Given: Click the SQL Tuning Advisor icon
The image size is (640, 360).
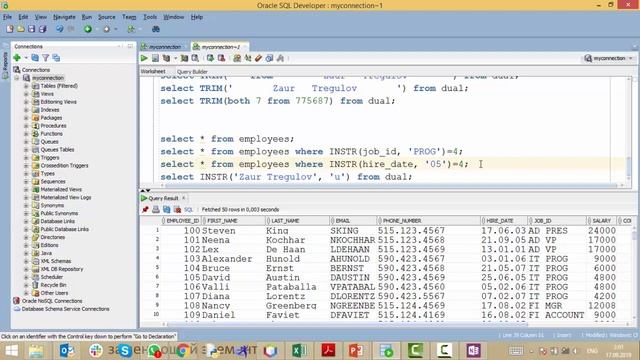Looking at the screenshot, I should [x=195, y=58].
